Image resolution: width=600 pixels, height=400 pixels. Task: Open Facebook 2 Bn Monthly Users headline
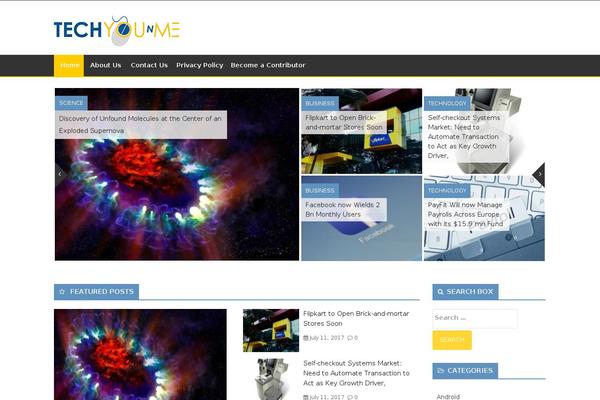(x=342, y=210)
